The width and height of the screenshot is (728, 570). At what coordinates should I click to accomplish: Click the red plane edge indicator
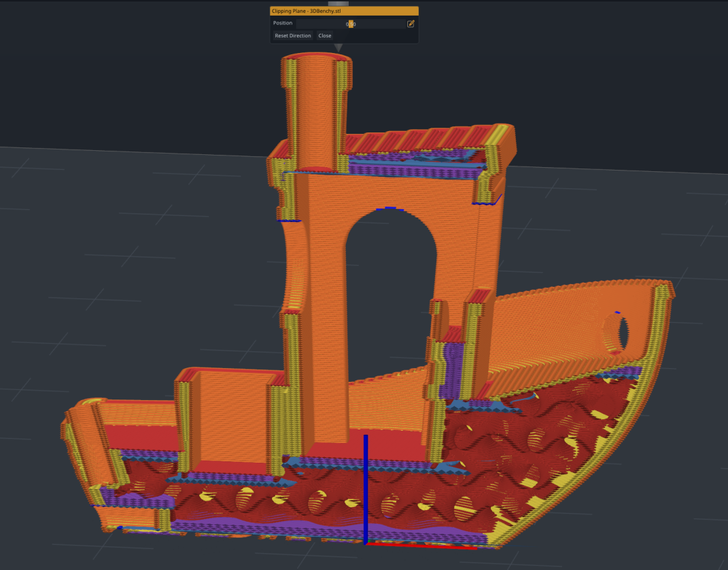click(421, 544)
